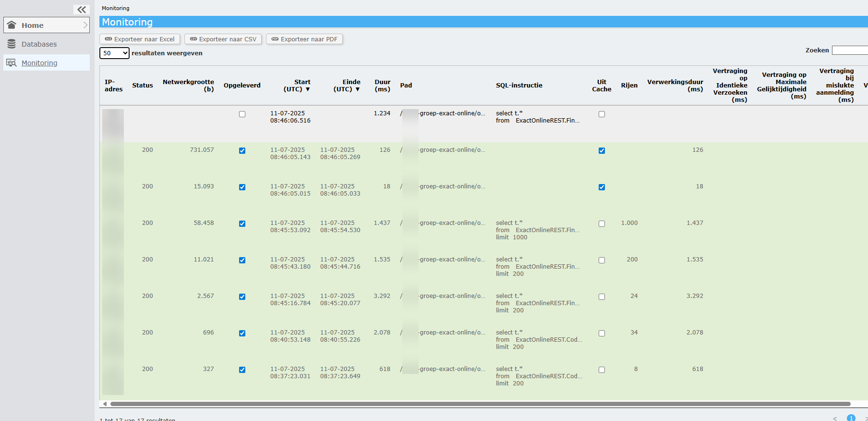Sort by the Status column header
The width and height of the screenshot is (868, 421).
pyautogui.click(x=143, y=86)
